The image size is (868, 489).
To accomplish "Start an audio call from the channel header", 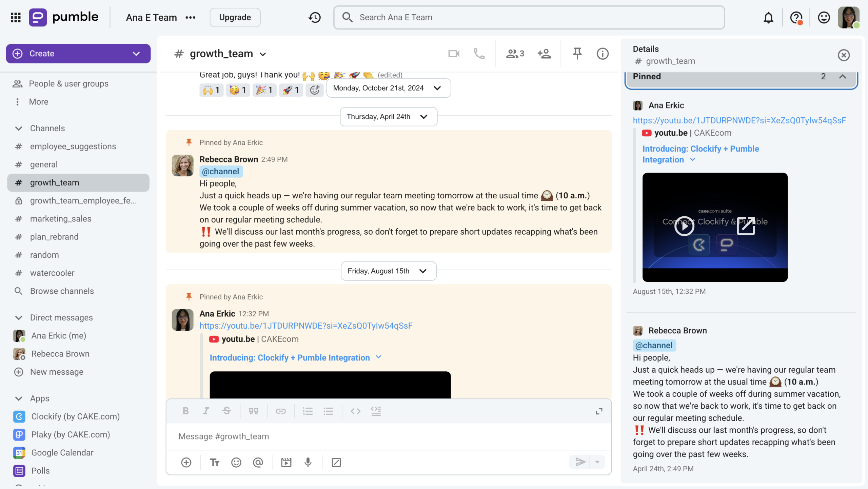I will 479,53.
